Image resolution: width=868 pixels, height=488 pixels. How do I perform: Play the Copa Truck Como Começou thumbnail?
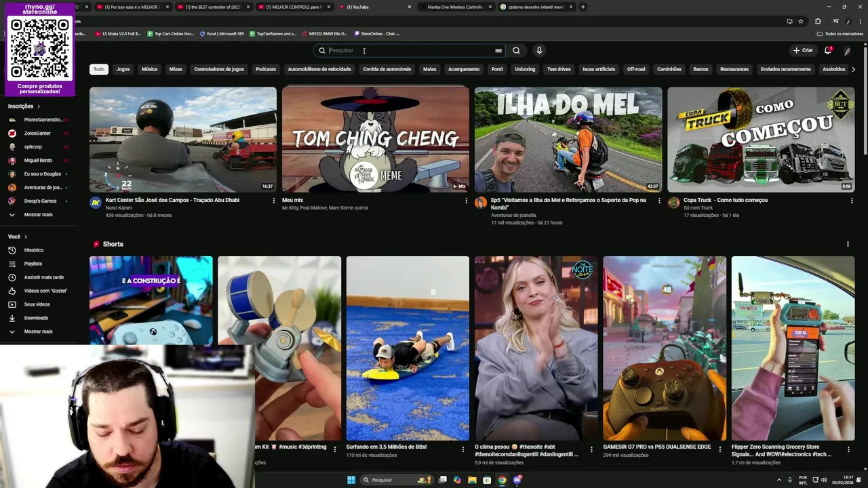point(761,140)
